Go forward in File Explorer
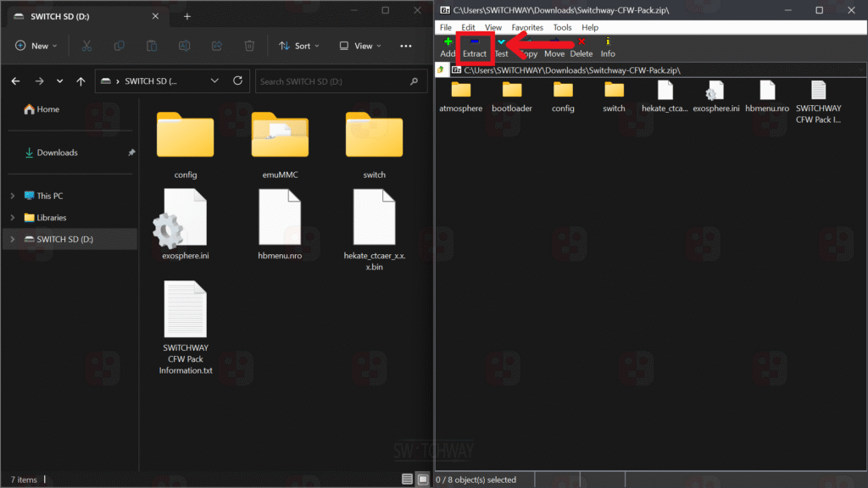Screen dimensions: 868x488 click(x=39, y=81)
